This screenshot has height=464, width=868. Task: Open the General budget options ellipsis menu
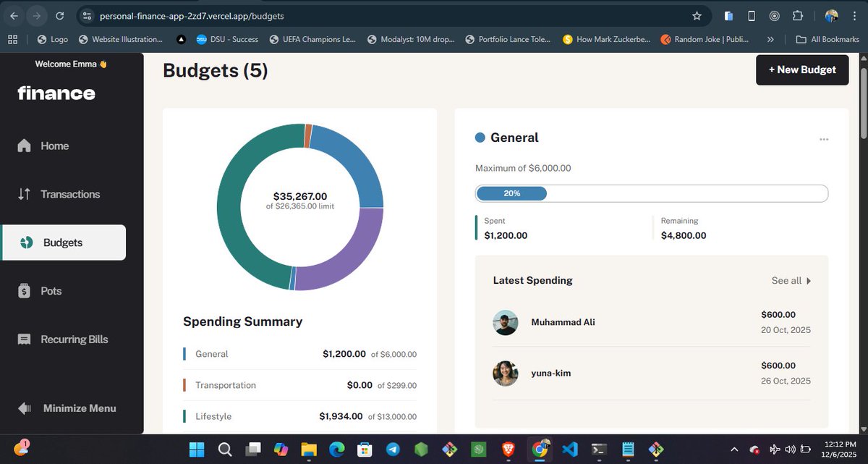pos(824,139)
